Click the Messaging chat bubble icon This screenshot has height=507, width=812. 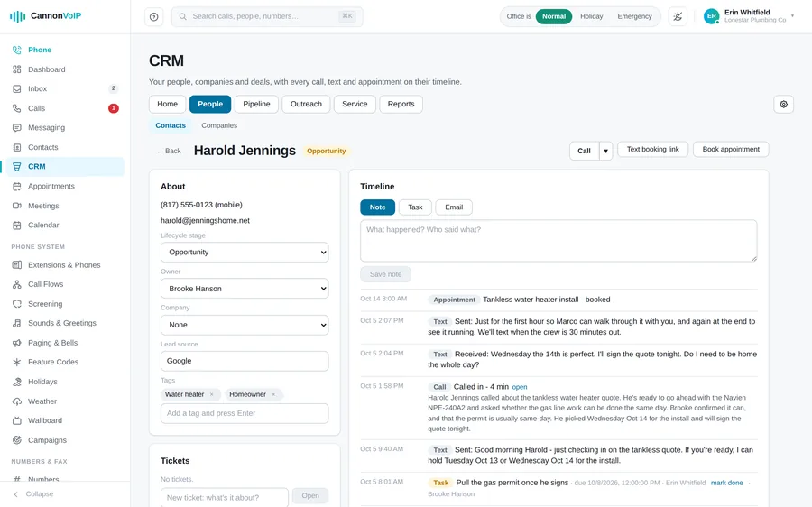pyautogui.click(x=17, y=127)
